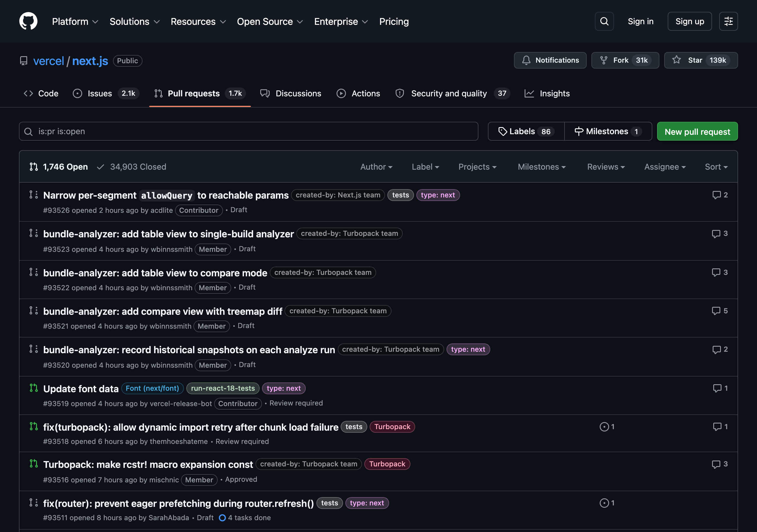Open the Security and quality tab
Viewport: 757px width, 532px height.
click(453, 94)
